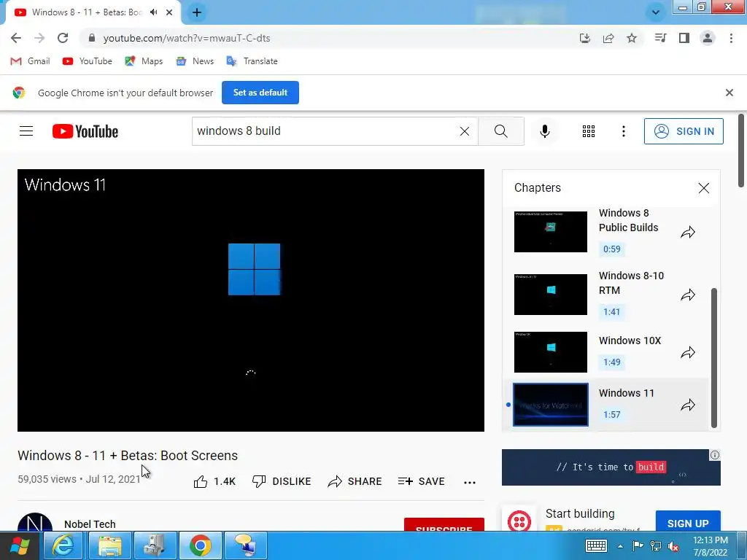The height and width of the screenshot is (560, 747).
Task: Open the Gmail bookmark
Action: 30,61
